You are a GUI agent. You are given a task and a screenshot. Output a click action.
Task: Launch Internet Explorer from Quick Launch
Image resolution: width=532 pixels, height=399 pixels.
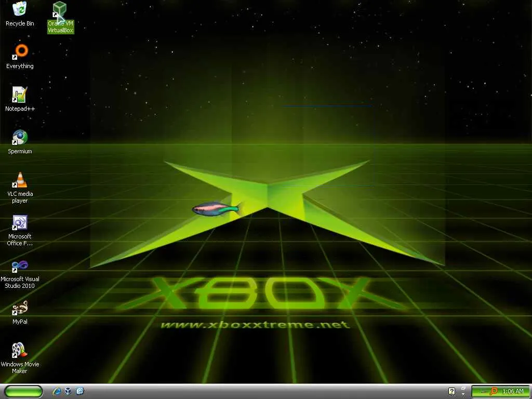tap(57, 391)
